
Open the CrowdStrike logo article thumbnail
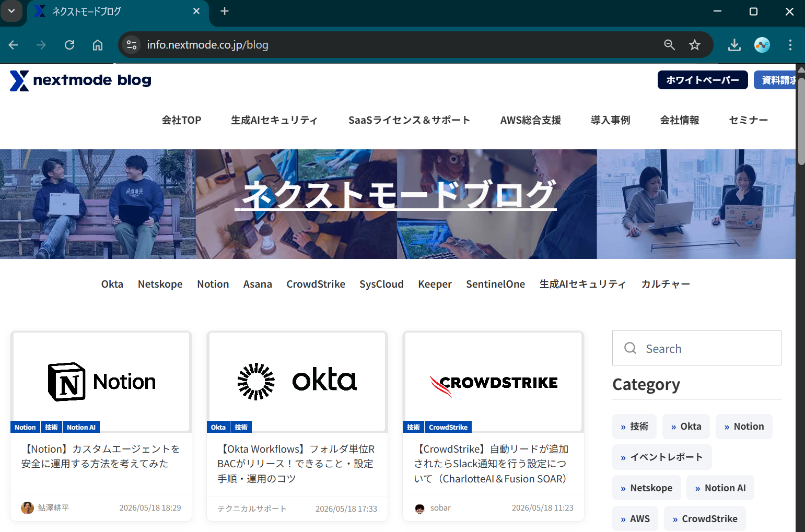click(494, 381)
